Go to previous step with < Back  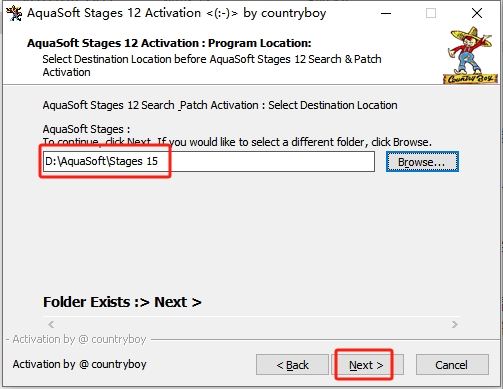coord(292,365)
